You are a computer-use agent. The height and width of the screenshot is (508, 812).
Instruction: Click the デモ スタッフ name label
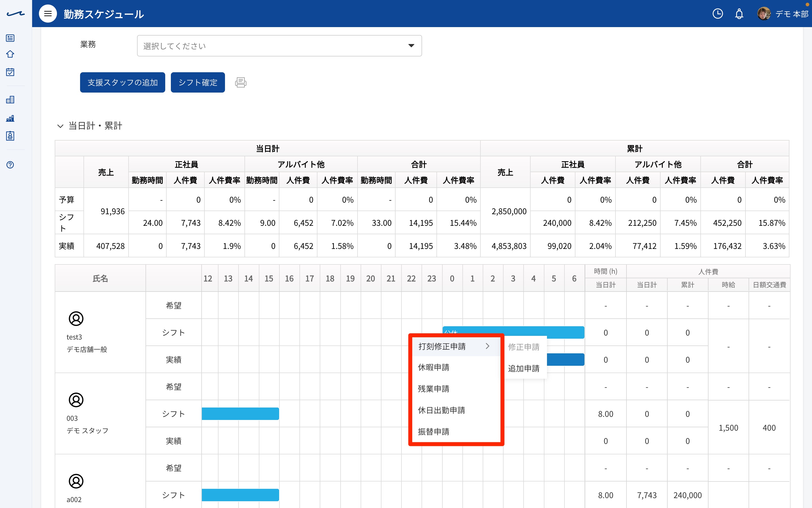[88, 430]
